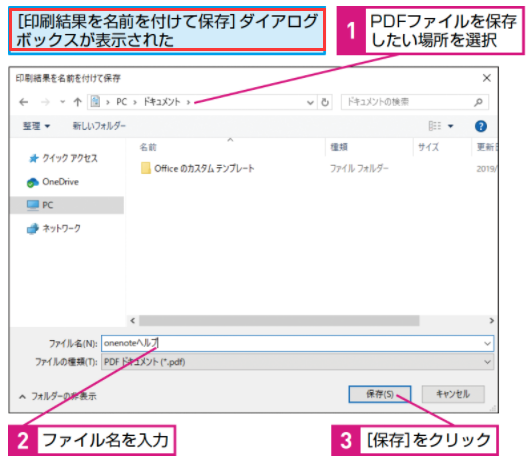Select PC in the address breadcrumb

121,102
